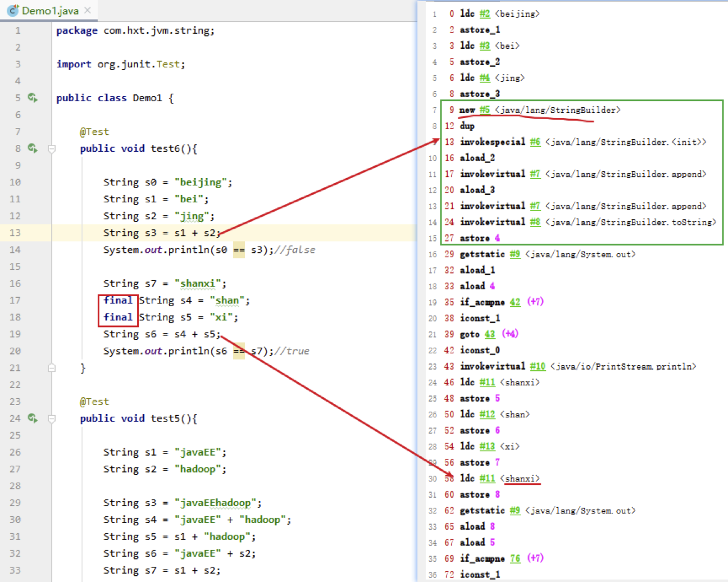The width and height of the screenshot is (728, 582).
Task: Follow the #2 link next to beijing
Action: pos(485,13)
